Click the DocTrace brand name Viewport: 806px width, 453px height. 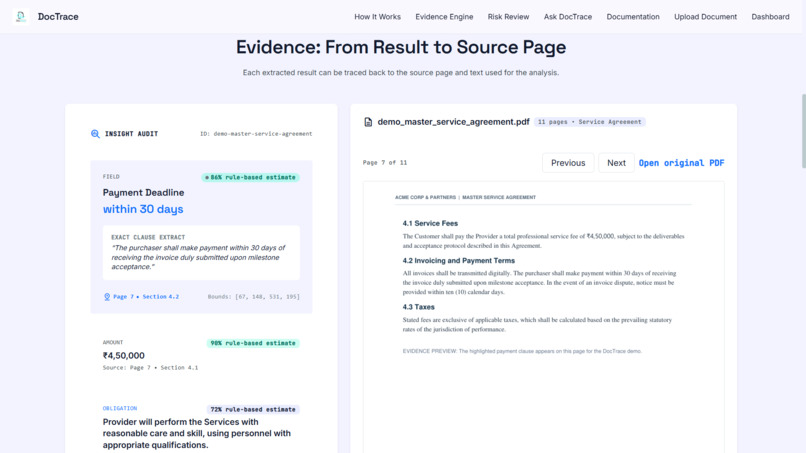coord(58,16)
